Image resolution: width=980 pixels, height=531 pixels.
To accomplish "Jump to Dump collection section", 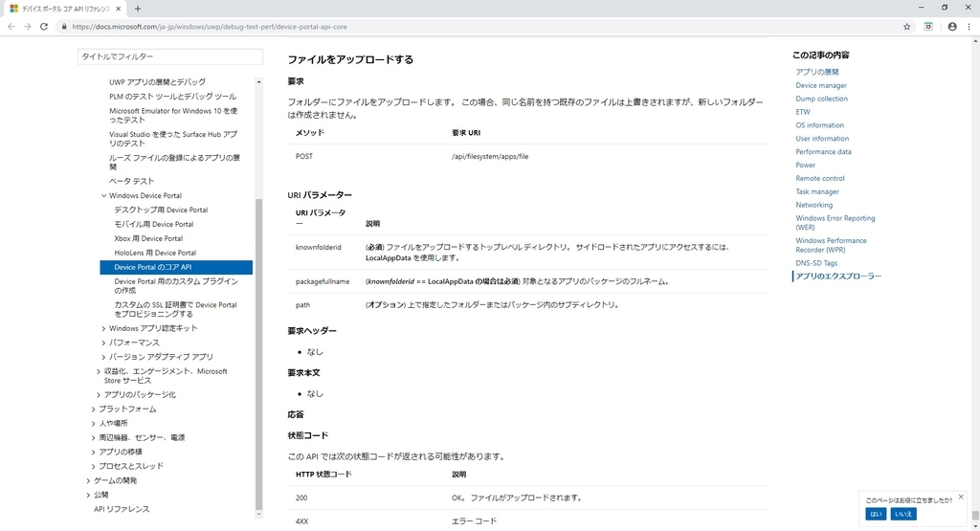I will click(822, 99).
